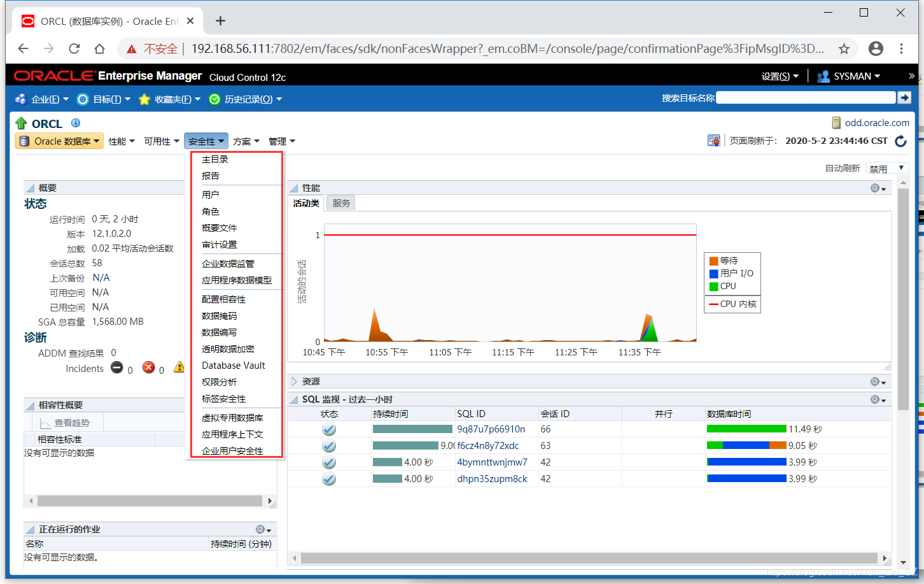Click the info icon next to ORCL
Viewport: 924px width, 584px height.
[76, 123]
